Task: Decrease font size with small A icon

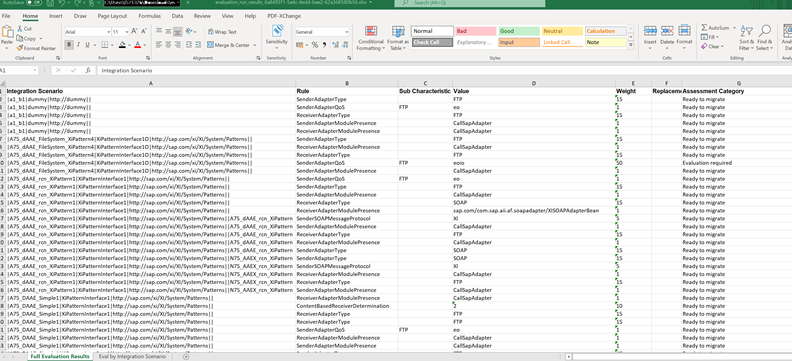Action: click(143, 31)
